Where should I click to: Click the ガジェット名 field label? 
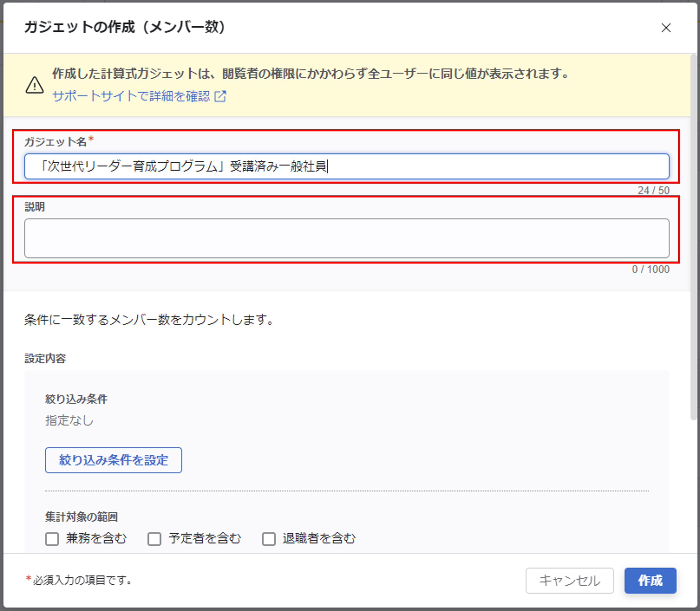click(x=56, y=141)
